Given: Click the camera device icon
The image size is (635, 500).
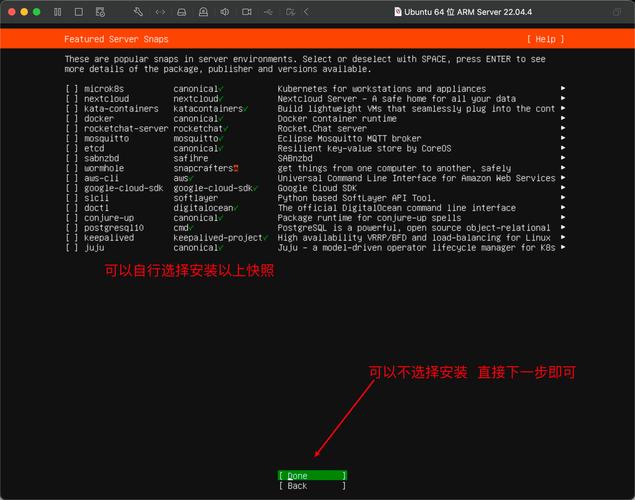Looking at the screenshot, I should click(x=247, y=12).
